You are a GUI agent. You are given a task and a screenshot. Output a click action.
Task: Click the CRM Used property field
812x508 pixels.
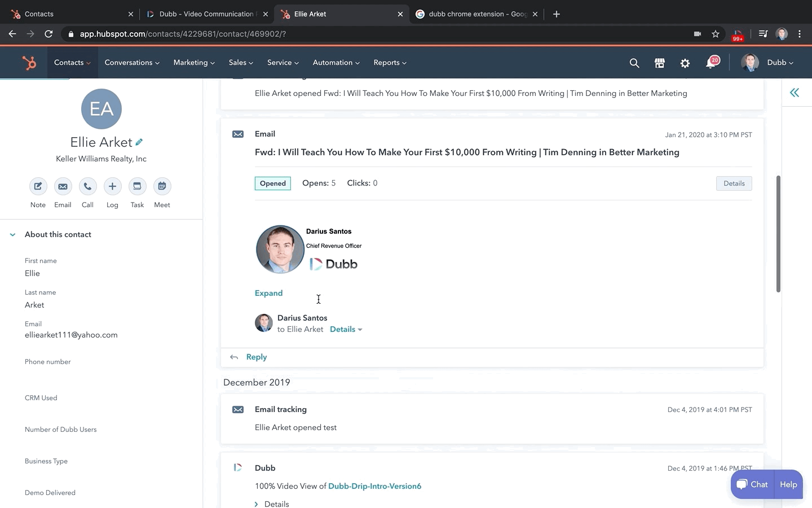click(x=101, y=404)
